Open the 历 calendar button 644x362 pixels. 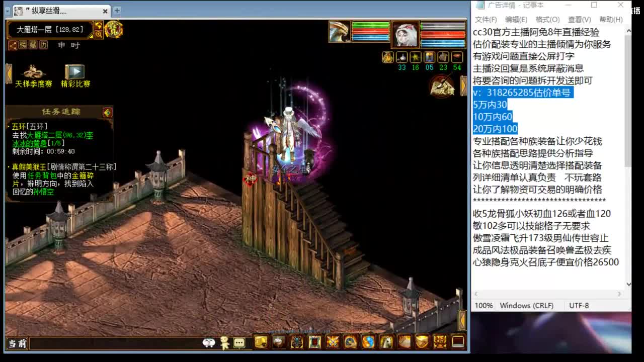44,45
